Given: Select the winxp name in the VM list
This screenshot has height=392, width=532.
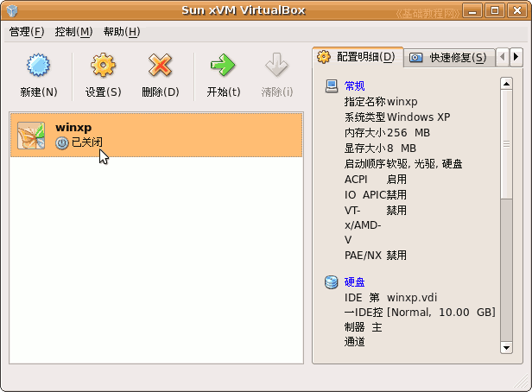Looking at the screenshot, I should coord(73,128).
